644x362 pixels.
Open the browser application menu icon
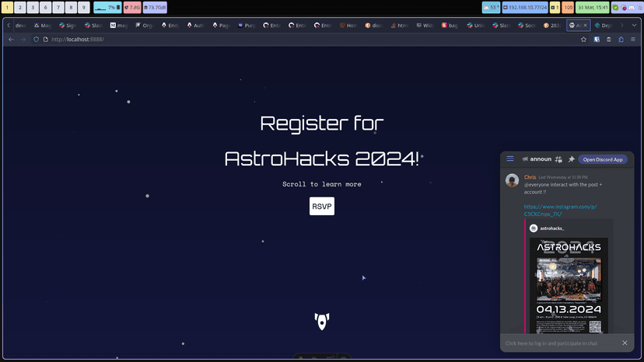coord(633,40)
